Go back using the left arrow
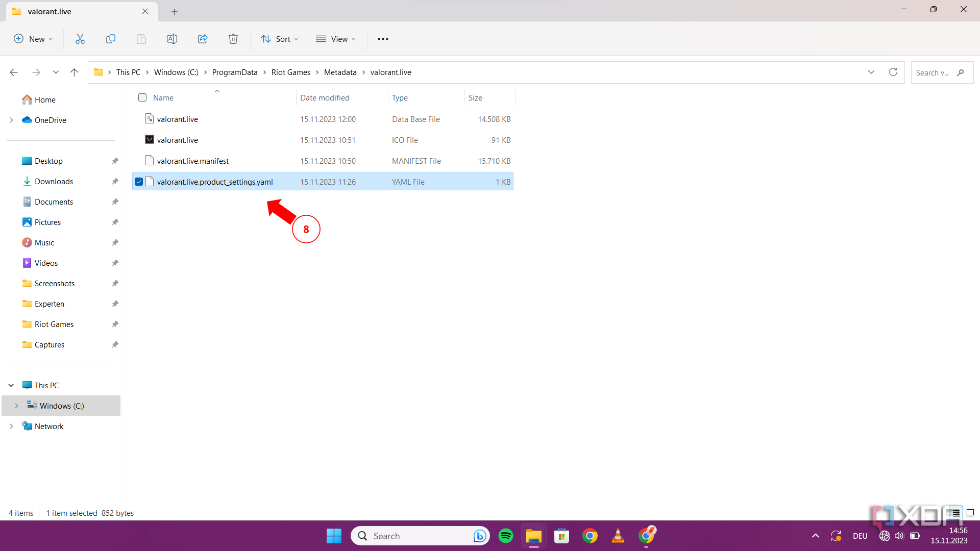The image size is (980, 551). pyautogui.click(x=14, y=72)
